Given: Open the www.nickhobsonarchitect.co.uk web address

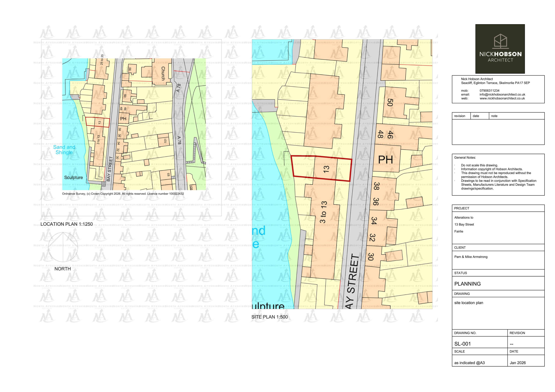Looking at the screenshot, I should point(502,99).
